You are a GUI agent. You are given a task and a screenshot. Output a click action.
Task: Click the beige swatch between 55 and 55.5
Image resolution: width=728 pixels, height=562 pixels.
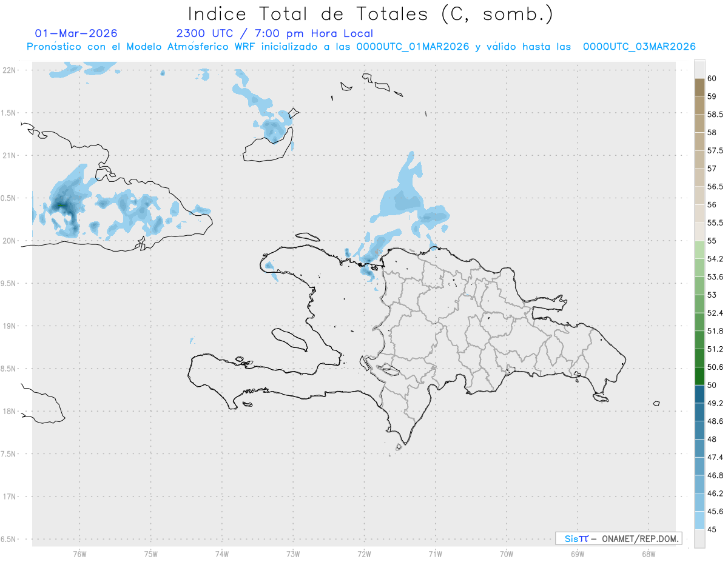click(699, 232)
